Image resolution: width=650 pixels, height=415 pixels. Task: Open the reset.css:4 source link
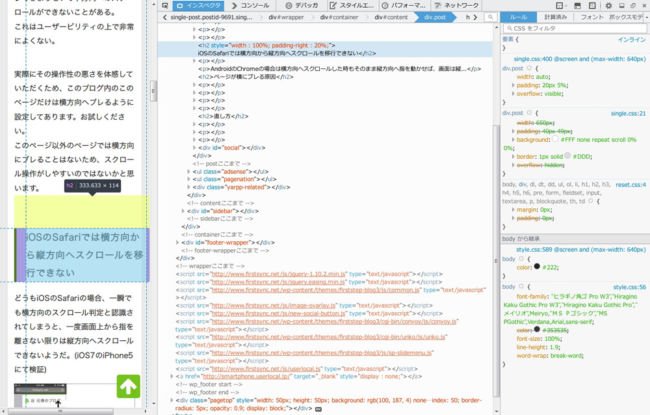pyautogui.click(x=631, y=184)
